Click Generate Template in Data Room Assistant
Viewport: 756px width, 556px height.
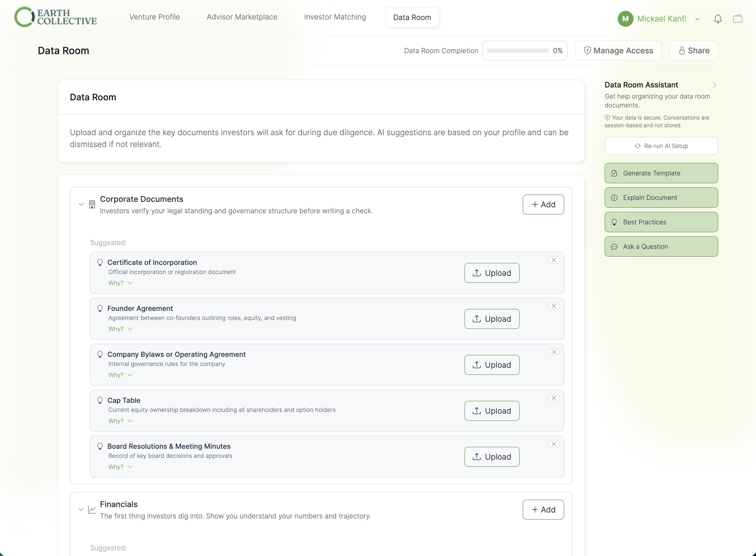[661, 173]
